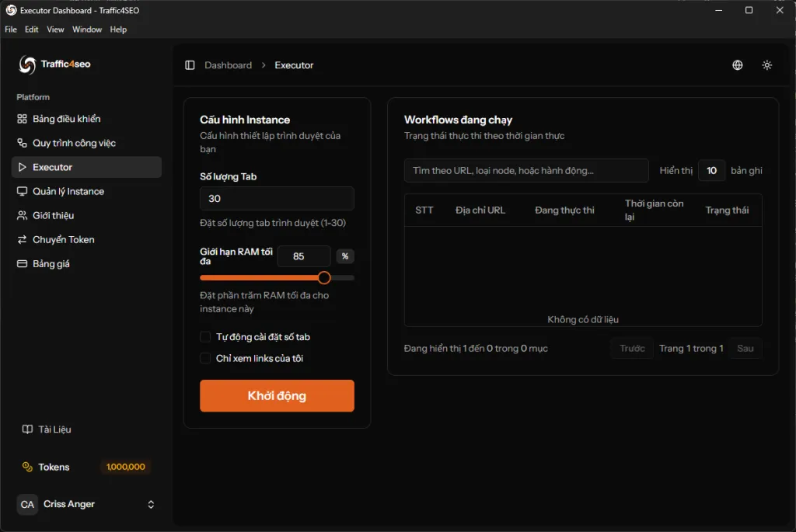Open the Help menu
The height and width of the screenshot is (532, 796).
tap(118, 30)
